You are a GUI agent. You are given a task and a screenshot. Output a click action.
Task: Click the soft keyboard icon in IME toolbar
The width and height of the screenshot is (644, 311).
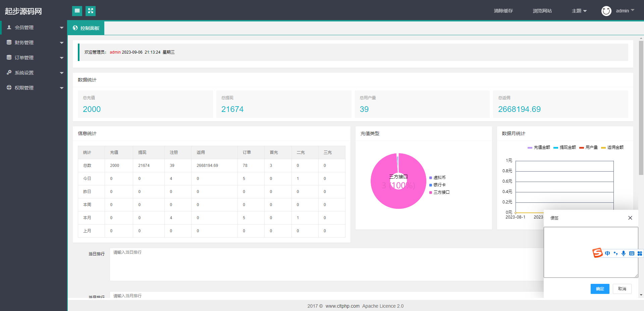(632, 253)
